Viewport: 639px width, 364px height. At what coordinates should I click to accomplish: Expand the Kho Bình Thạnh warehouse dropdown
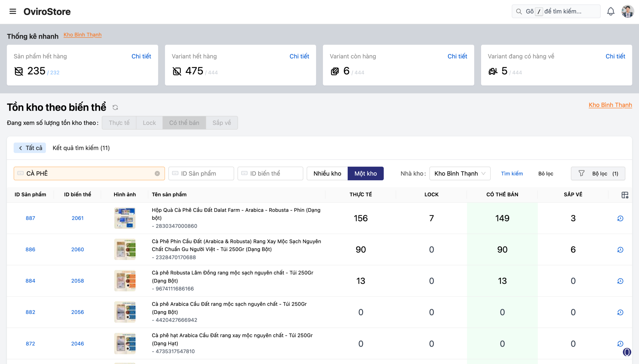[460, 174]
